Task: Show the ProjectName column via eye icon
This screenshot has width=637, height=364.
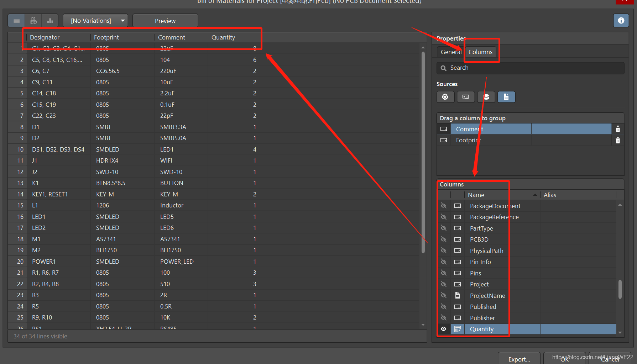Action: (444, 295)
